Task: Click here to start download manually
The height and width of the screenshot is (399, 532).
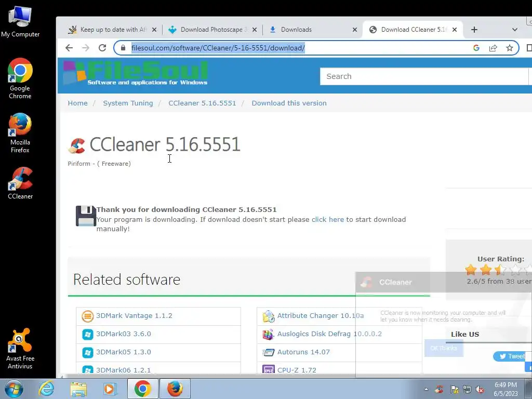Action: coord(328,220)
